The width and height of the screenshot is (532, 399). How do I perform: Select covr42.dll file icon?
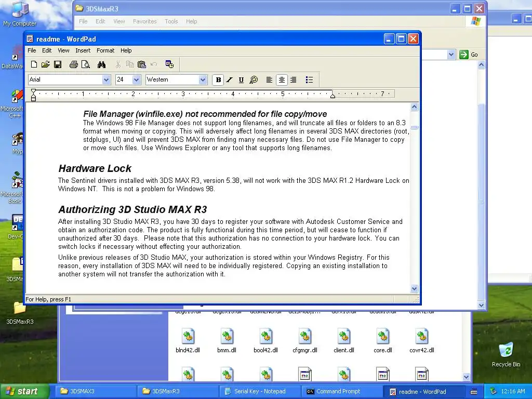422,337
